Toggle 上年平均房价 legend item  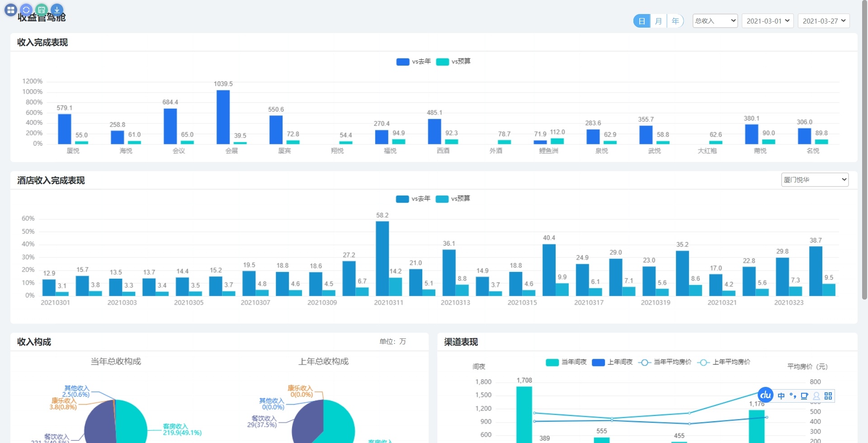[x=724, y=362]
